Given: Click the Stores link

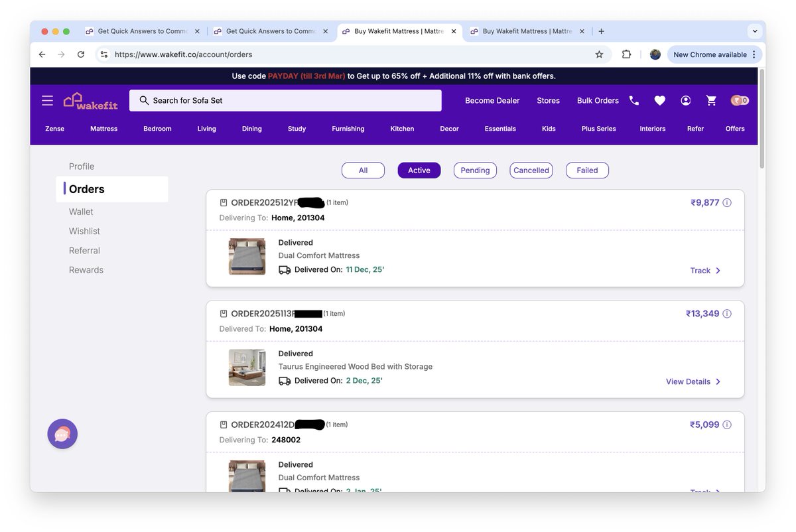Looking at the screenshot, I should point(548,101).
